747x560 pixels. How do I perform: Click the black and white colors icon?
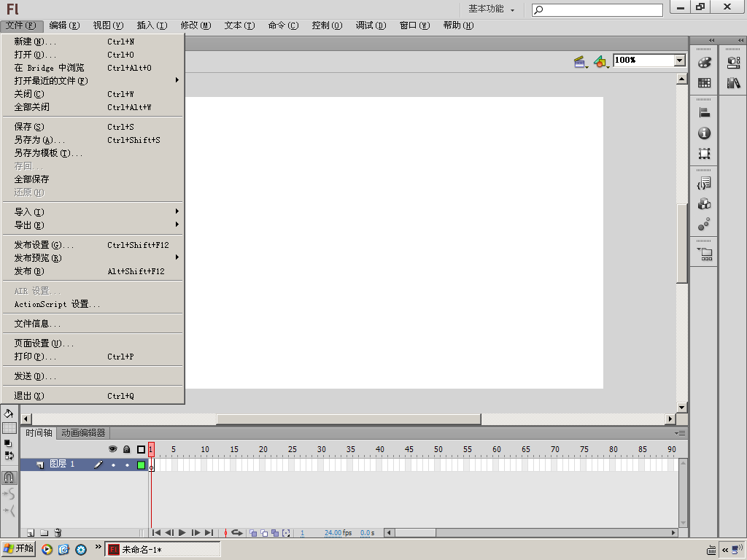8,443
